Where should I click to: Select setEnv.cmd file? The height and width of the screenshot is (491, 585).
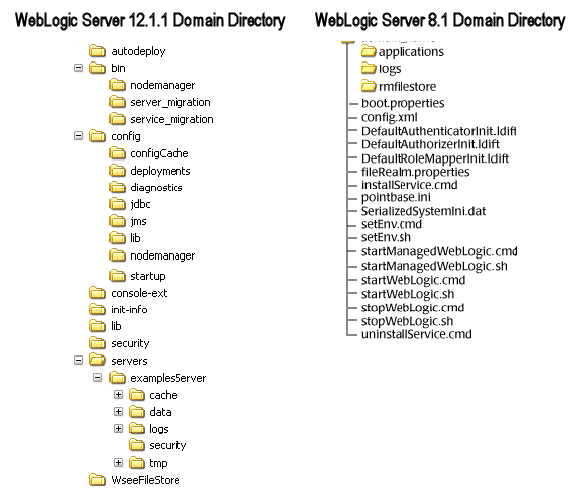point(391,224)
